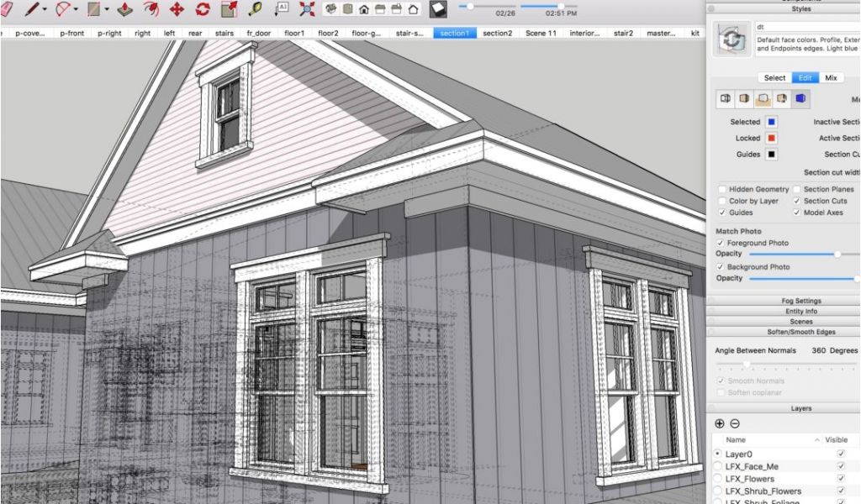Open the fr_door scene tab
Image resolution: width=861 pixels, height=504 pixels.
(x=259, y=34)
